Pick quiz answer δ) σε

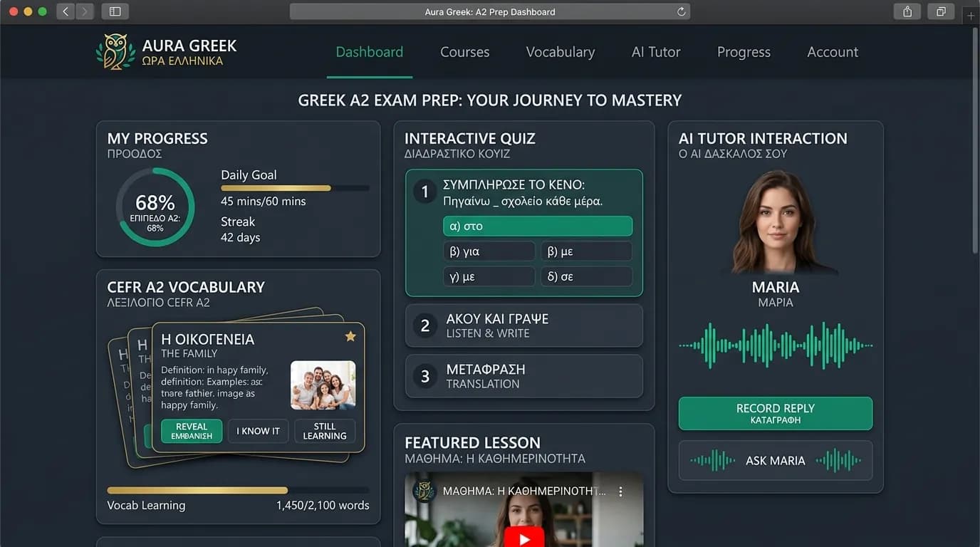pyautogui.click(x=586, y=276)
